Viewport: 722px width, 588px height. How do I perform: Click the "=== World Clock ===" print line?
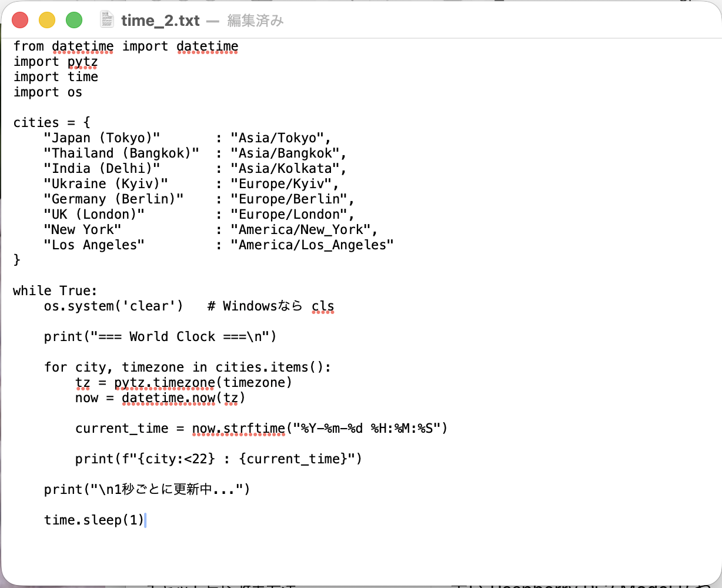tap(161, 337)
